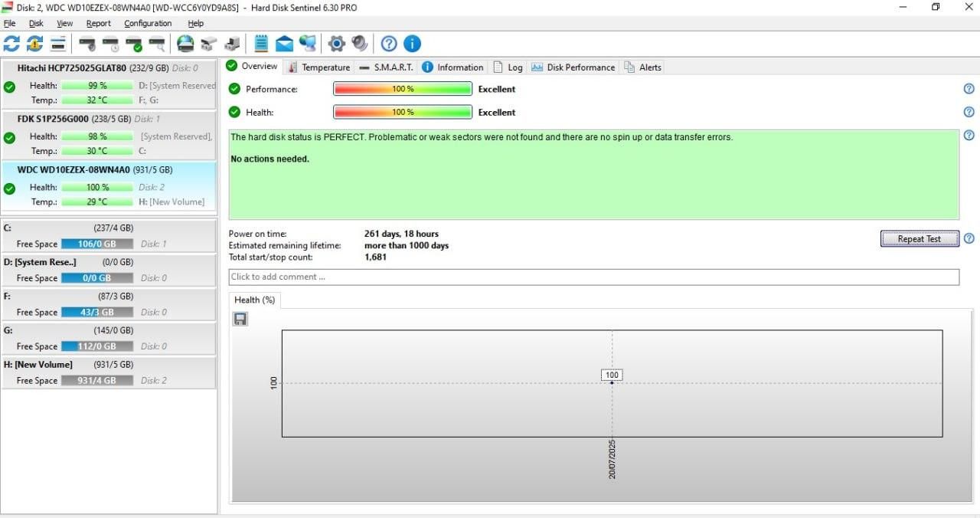The width and height of the screenshot is (980, 518).
Task: Open the blue notepad report toolbar icon
Action: [x=261, y=44]
